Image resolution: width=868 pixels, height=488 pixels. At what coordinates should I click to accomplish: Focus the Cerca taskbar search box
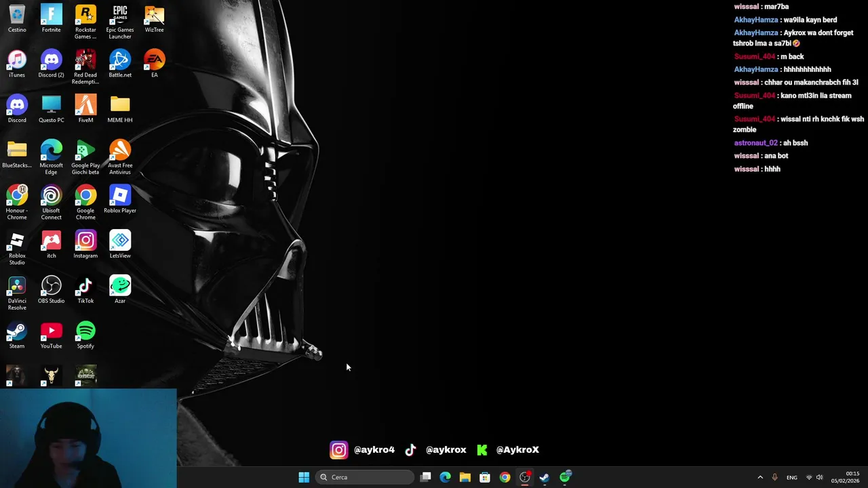(365, 477)
